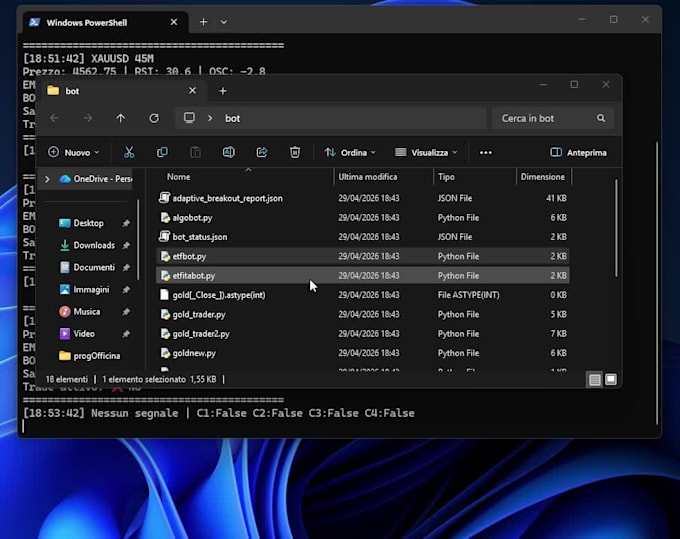This screenshot has height=539, width=680.
Task: Switch to details view icon in status bar
Action: coord(595,380)
